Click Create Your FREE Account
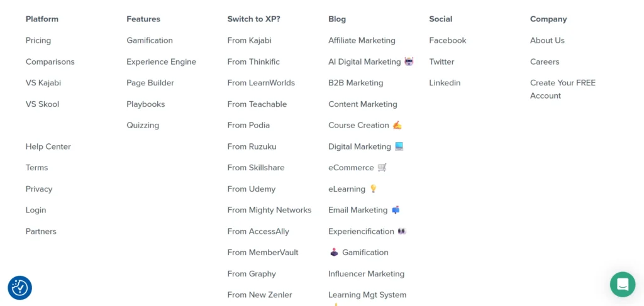 tap(563, 89)
